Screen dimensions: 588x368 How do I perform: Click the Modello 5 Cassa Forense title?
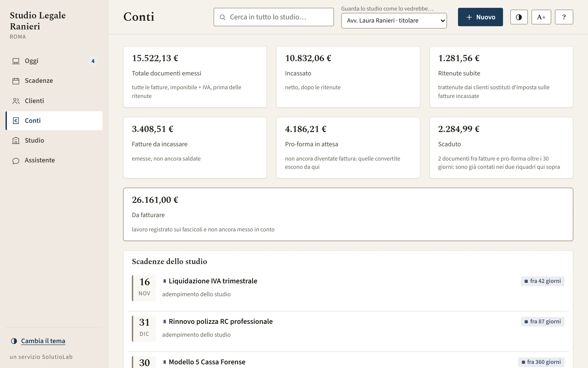[x=207, y=362]
